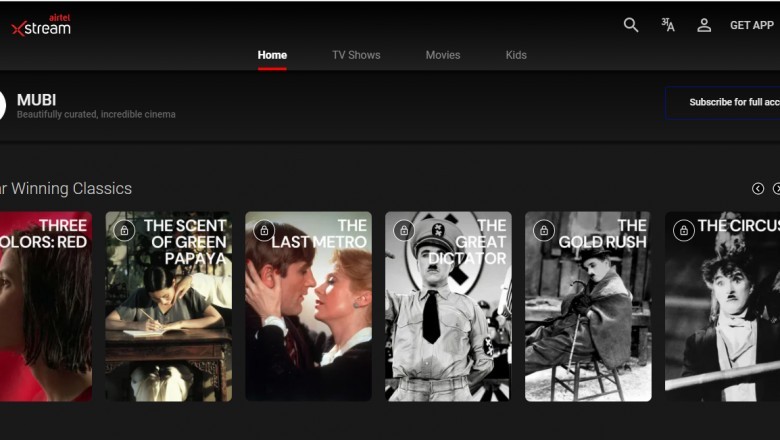Viewport: 780px width, 440px height.
Task: Switch to the TV Shows tab
Action: point(356,55)
